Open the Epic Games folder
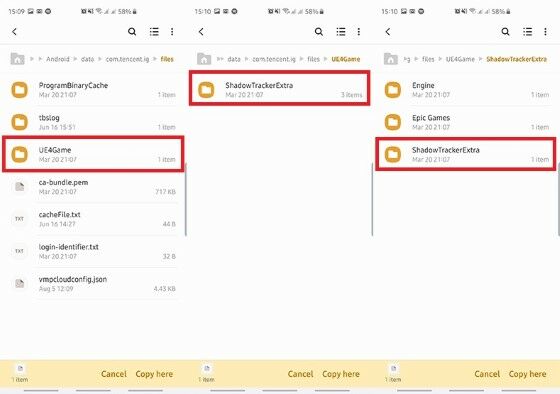 [466, 122]
